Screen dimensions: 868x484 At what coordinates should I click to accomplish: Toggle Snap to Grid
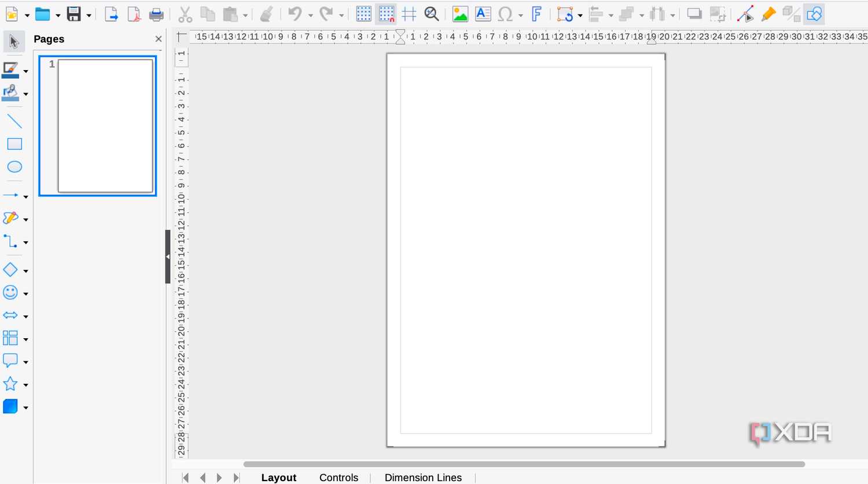pos(386,14)
